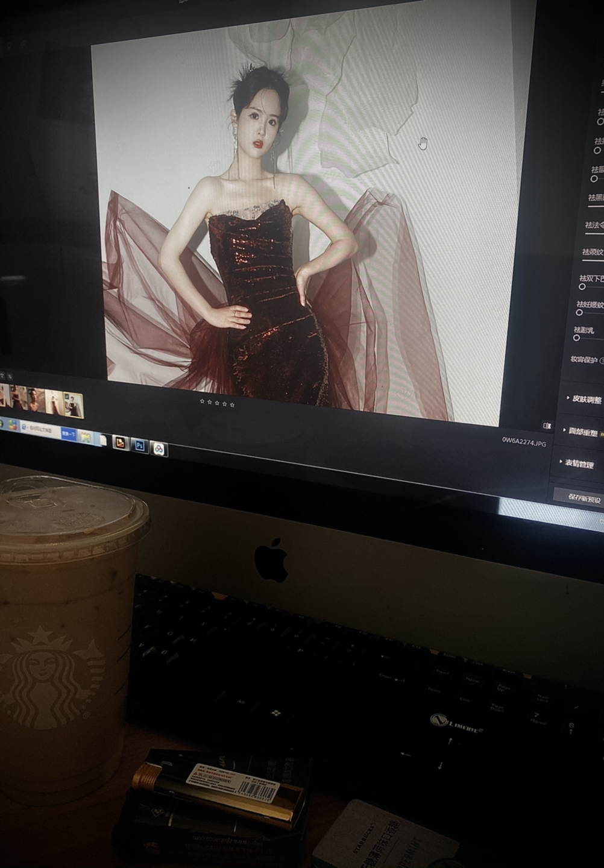Click the 祛双下巴 slider handle
604x868 pixels.
click(x=582, y=287)
